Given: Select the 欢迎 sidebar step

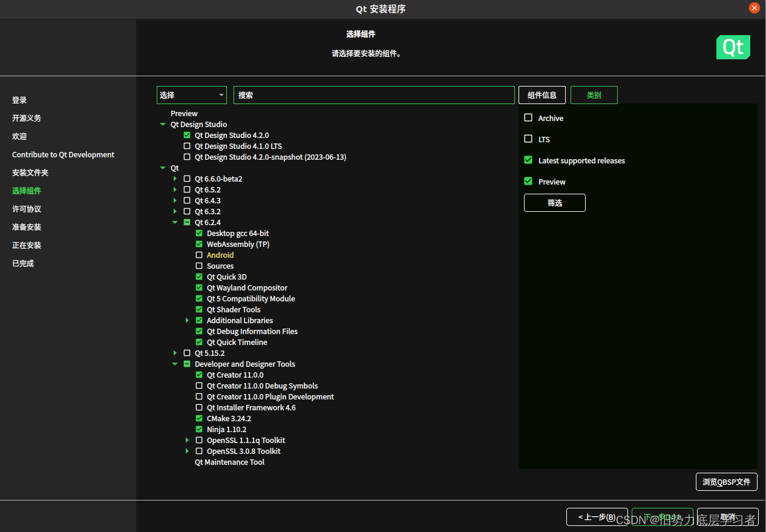Looking at the screenshot, I should [x=19, y=137].
